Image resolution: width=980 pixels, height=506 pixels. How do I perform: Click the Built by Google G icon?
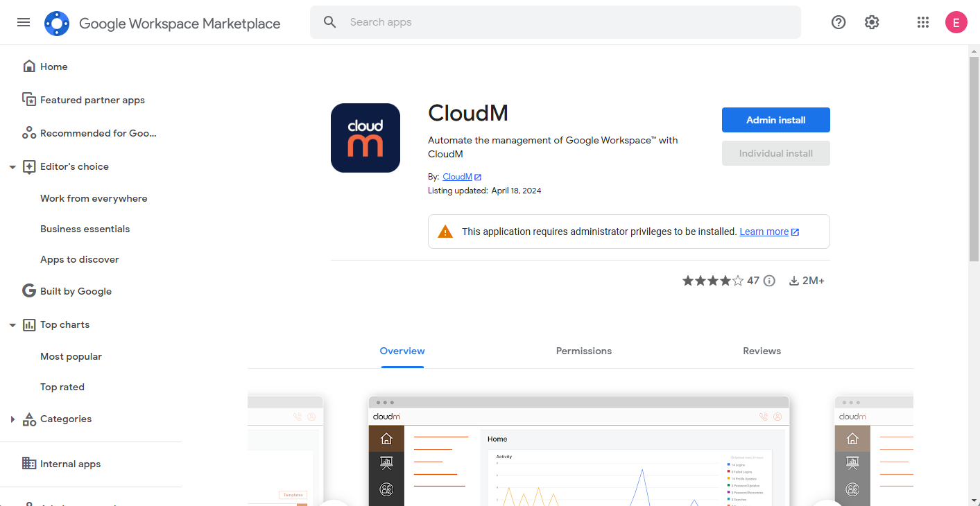(x=29, y=291)
